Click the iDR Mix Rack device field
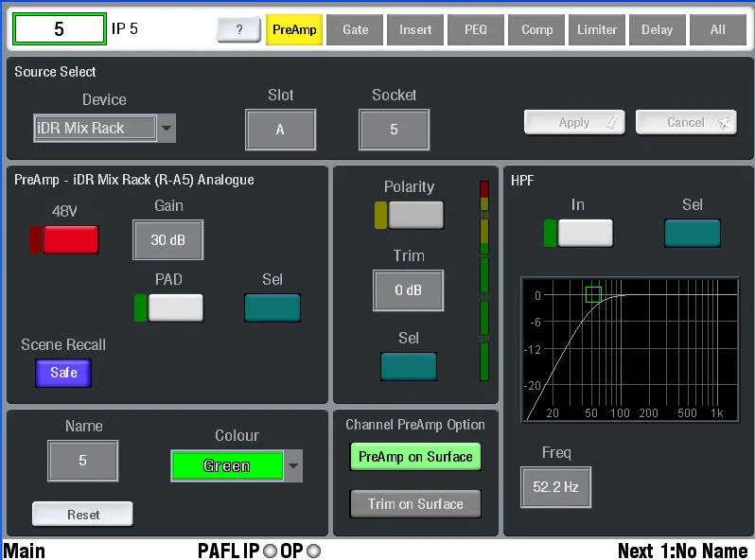Image resolution: width=755 pixels, height=560 pixels. coord(95,128)
